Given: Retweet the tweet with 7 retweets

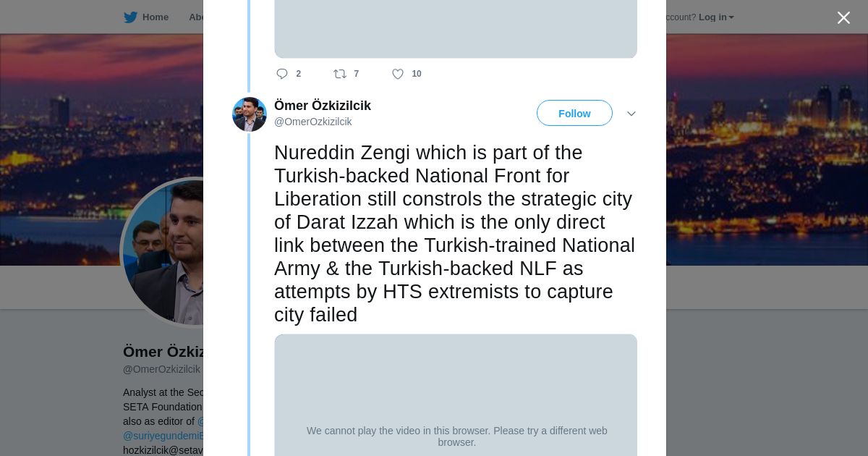Looking at the screenshot, I should point(340,74).
